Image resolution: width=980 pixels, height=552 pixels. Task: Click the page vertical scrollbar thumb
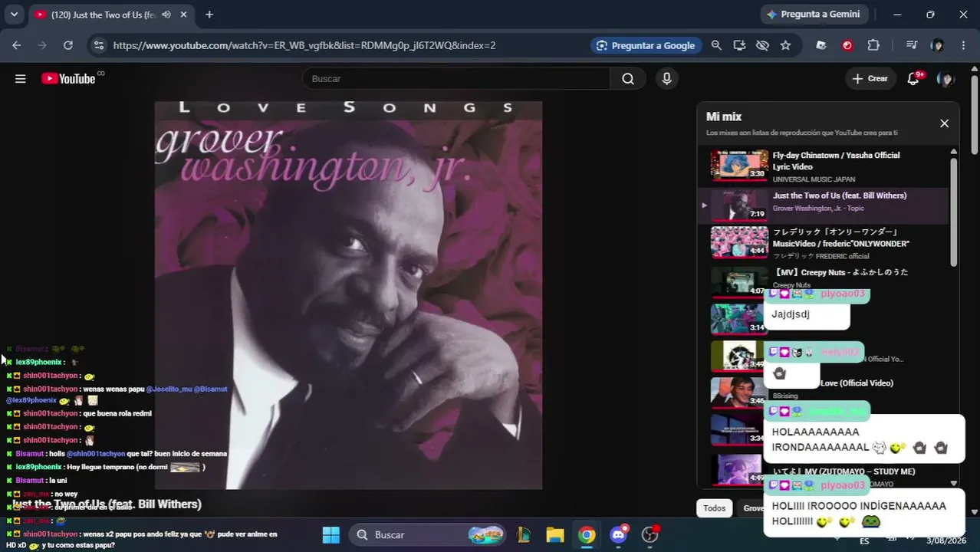975,115
